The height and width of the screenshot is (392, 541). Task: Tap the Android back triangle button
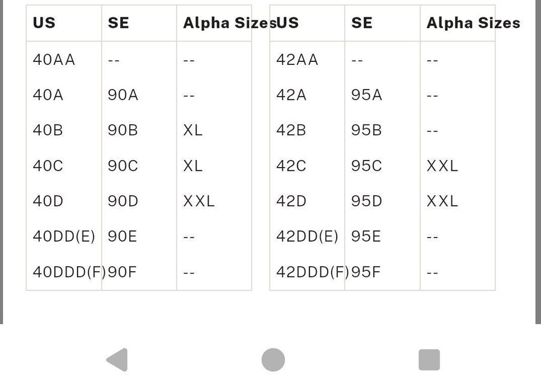[x=117, y=360]
